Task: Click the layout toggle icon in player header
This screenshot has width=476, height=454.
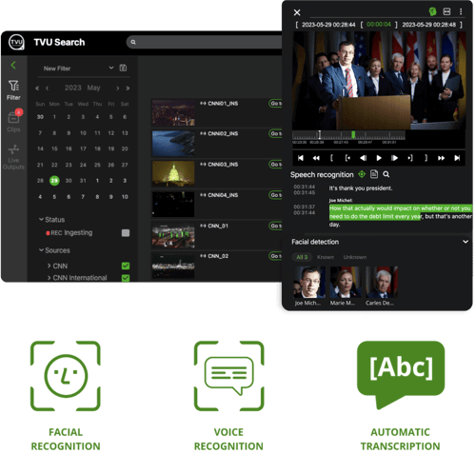Action: click(446, 11)
